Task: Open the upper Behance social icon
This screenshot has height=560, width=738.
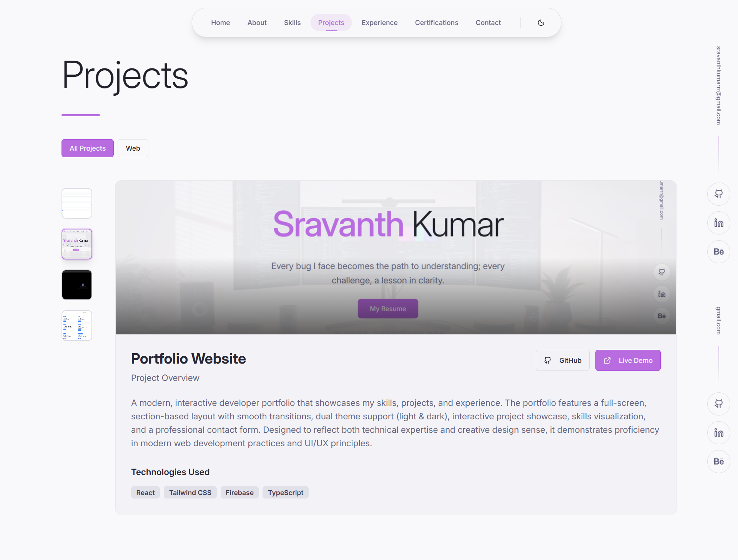Action: [718, 252]
